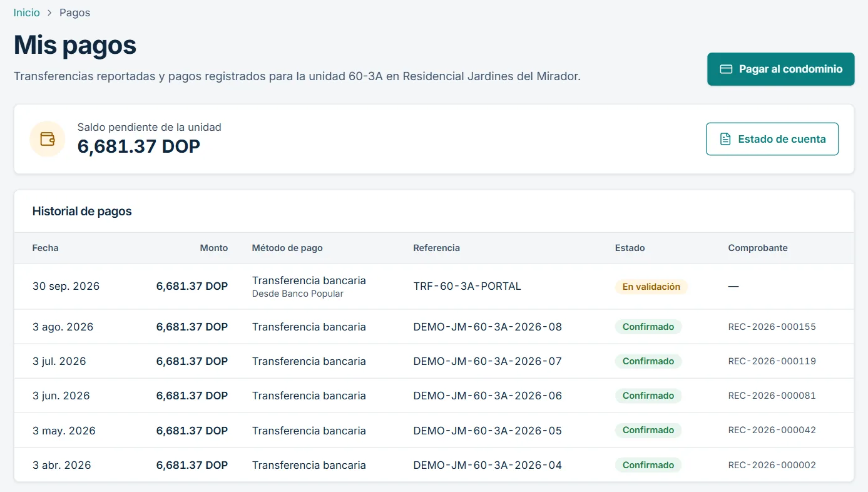This screenshot has height=492, width=868.
Task: Open the Pagar al condominio button
Action: pyautogui.click(x=781, y=69)
